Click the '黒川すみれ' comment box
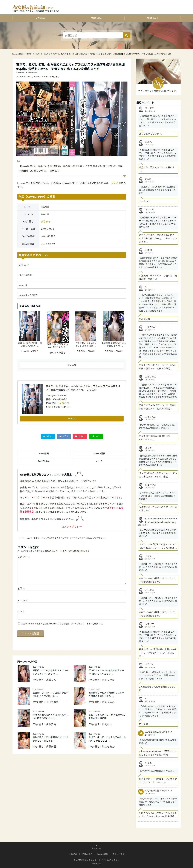This screenshot has width=193, height=868. 158,319
